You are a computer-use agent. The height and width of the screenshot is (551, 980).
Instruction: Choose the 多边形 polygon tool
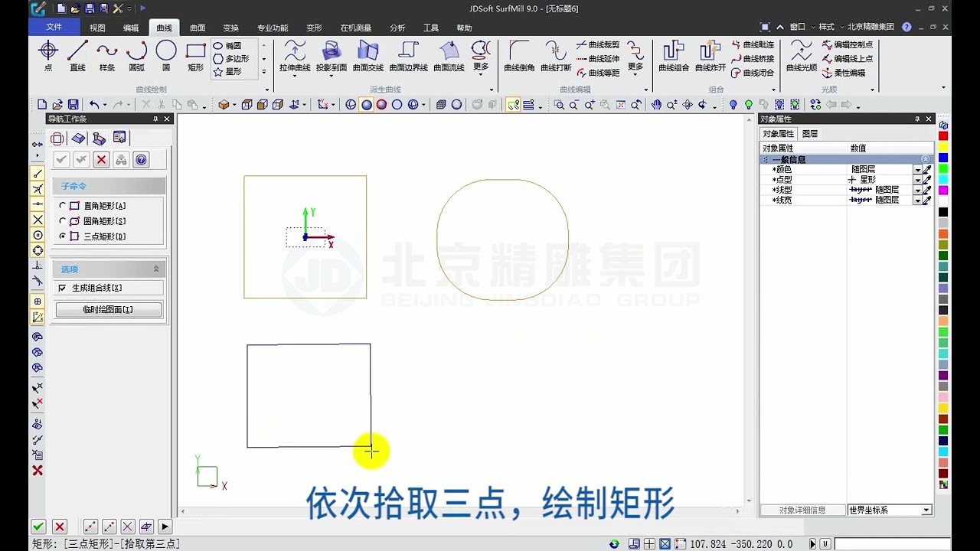pos(231,58)
